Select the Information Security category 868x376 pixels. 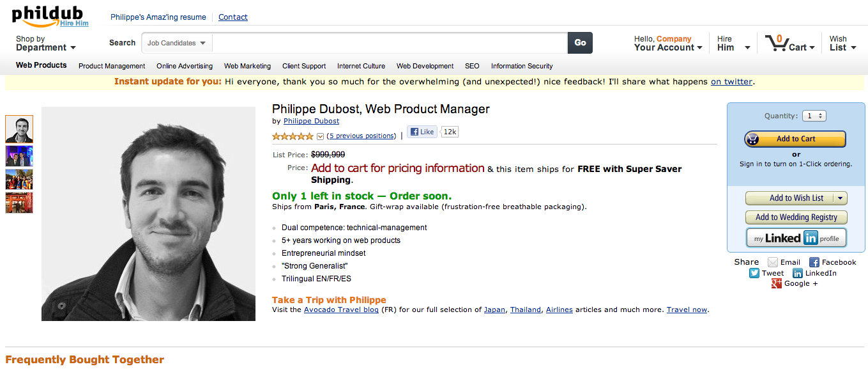(x=522, y=66)
